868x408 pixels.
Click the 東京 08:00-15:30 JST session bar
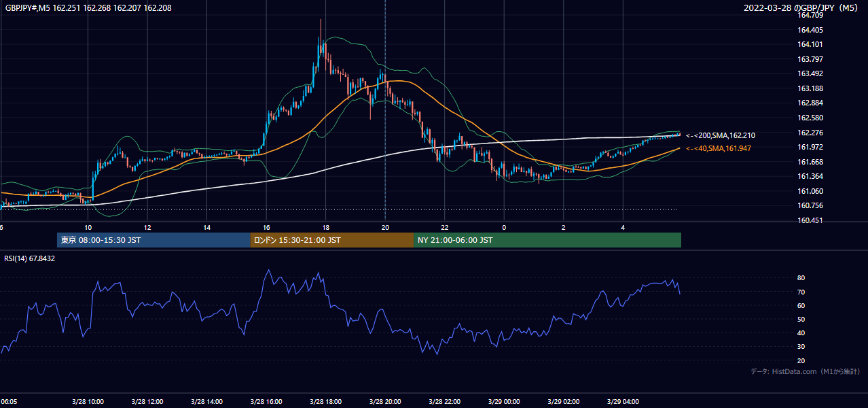click(x=153, y=240)
